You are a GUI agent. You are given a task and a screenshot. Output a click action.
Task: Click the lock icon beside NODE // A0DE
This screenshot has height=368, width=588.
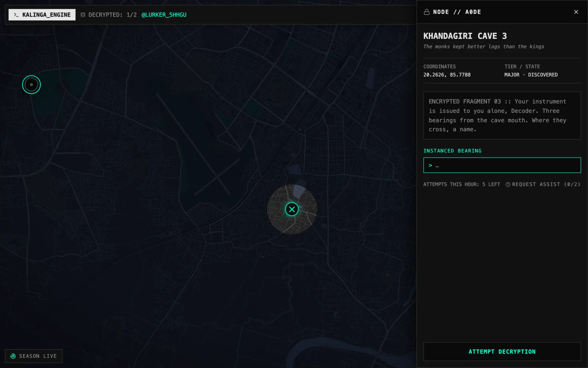[x=427, y=12]
